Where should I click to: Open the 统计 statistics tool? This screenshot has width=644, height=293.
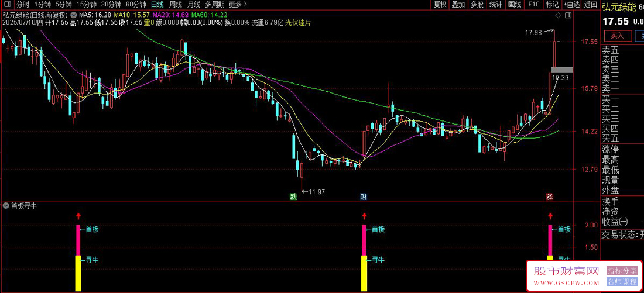click(x=496, y=5)
